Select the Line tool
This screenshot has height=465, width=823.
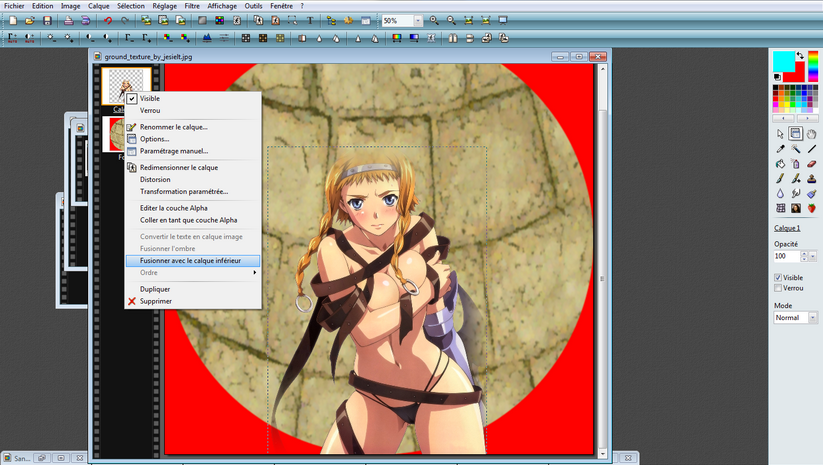coord(811,149)
